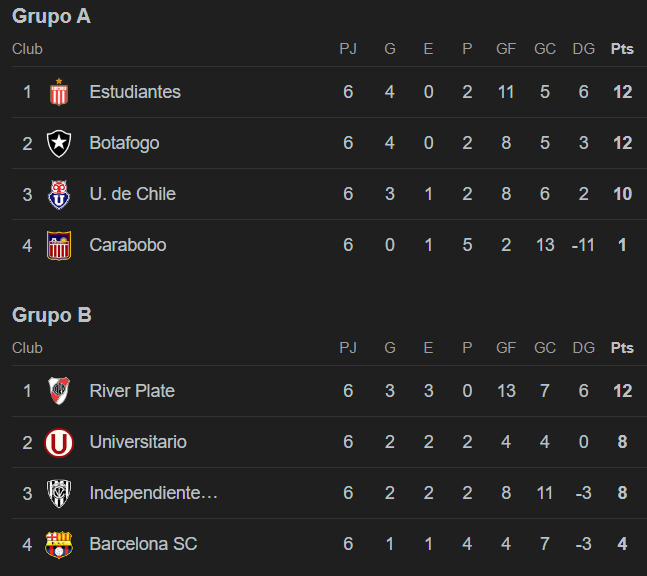647x576 pixels.
Task: Open the River Plate team link
Action: pyautogui.click(x=132, y=391)
